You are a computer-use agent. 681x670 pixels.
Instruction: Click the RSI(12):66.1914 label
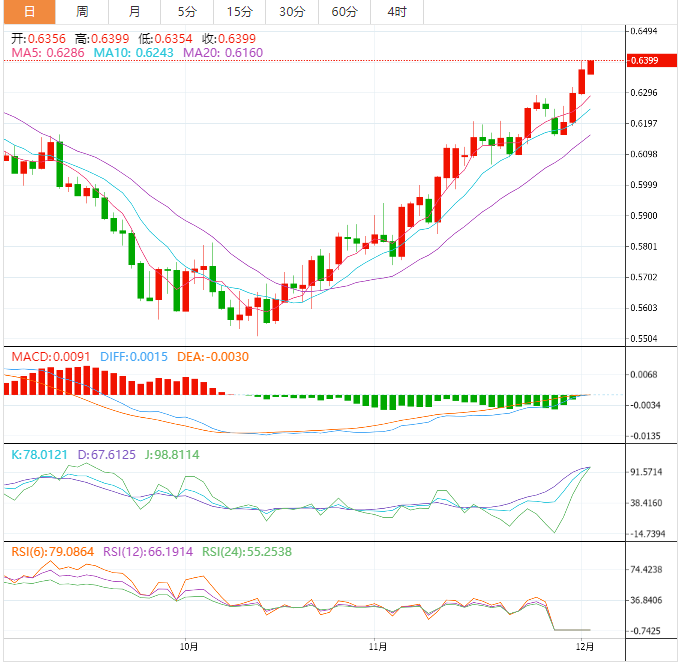coord(148,552)
